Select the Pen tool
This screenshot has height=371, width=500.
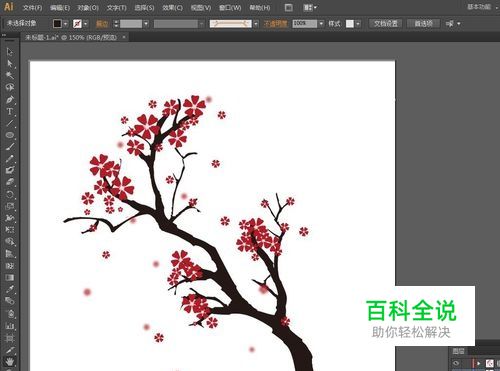10,99
